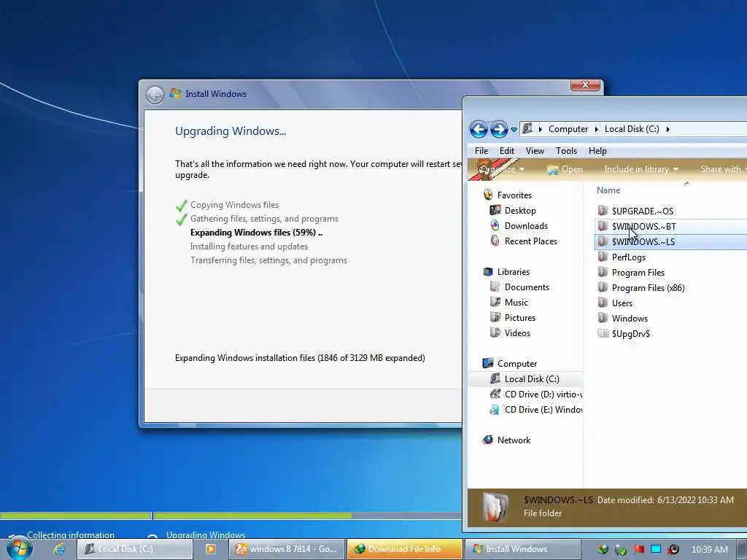
Task: Select Local Disk (C:) in the navigation pane
Action: [x=532, y=379]
